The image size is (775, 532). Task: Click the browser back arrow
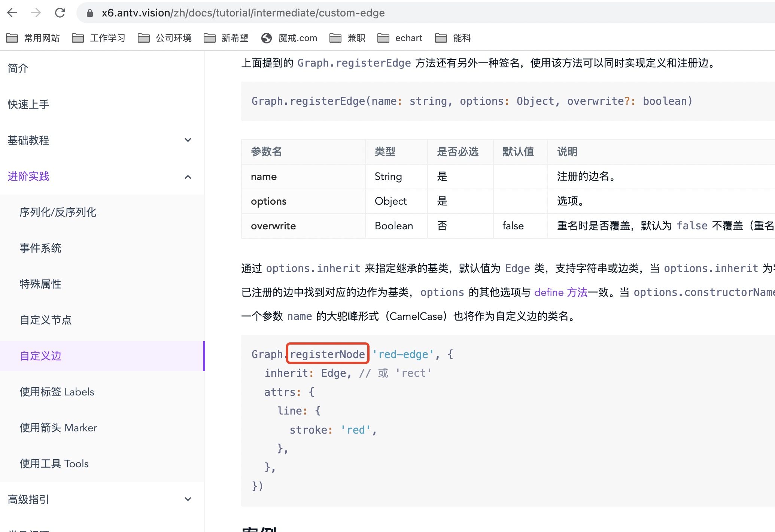12,13
